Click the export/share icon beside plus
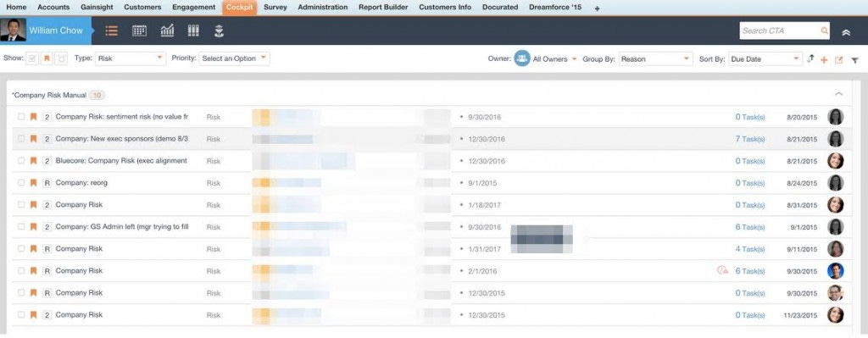868x338 pixels. coord(838,60)
